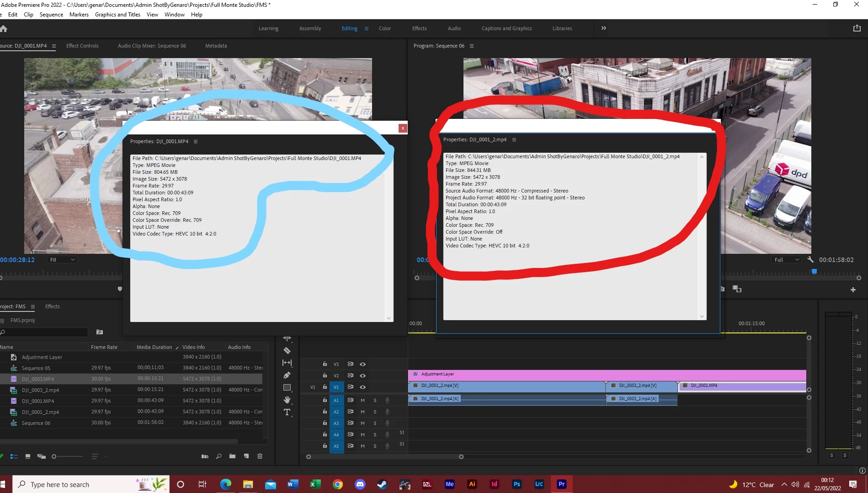
Task: Open the Markers menu
Action: [79, 15]
